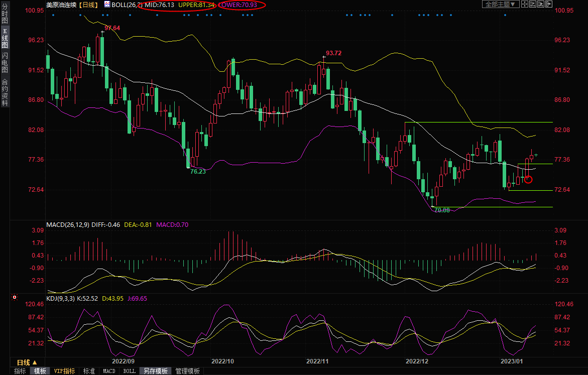Click the 另存模板 button
This screenshot has height=375, width=588.
click(x=155, y=371)
